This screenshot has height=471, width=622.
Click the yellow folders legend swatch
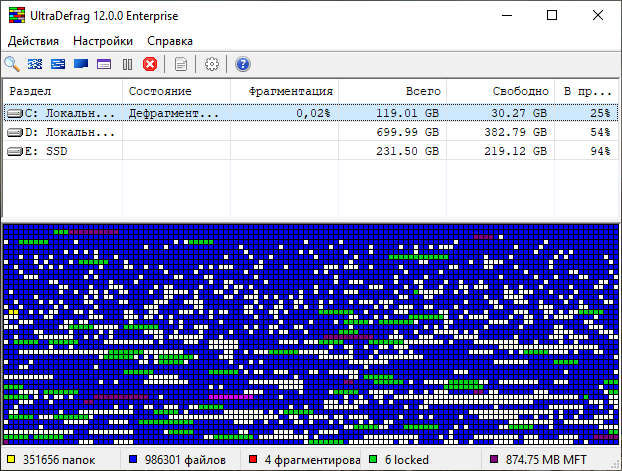10,460
